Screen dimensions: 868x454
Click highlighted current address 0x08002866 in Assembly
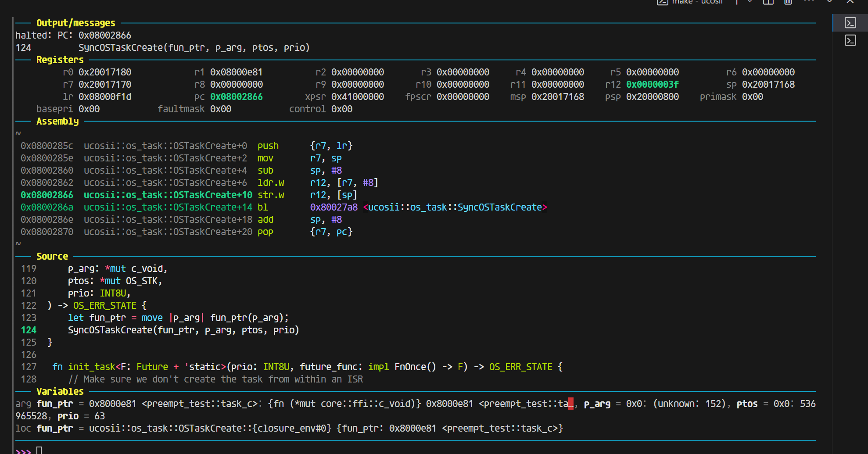(47, 195)
